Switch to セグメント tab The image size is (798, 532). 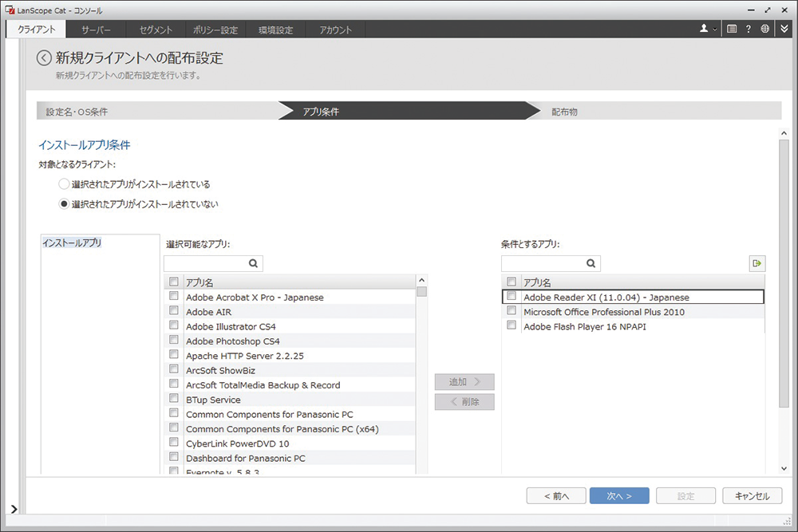point(156,30)
